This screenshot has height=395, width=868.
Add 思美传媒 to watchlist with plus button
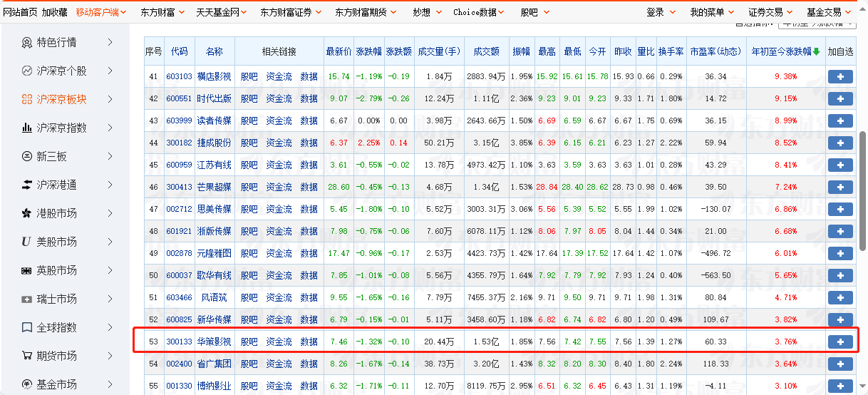coord(840,210)
